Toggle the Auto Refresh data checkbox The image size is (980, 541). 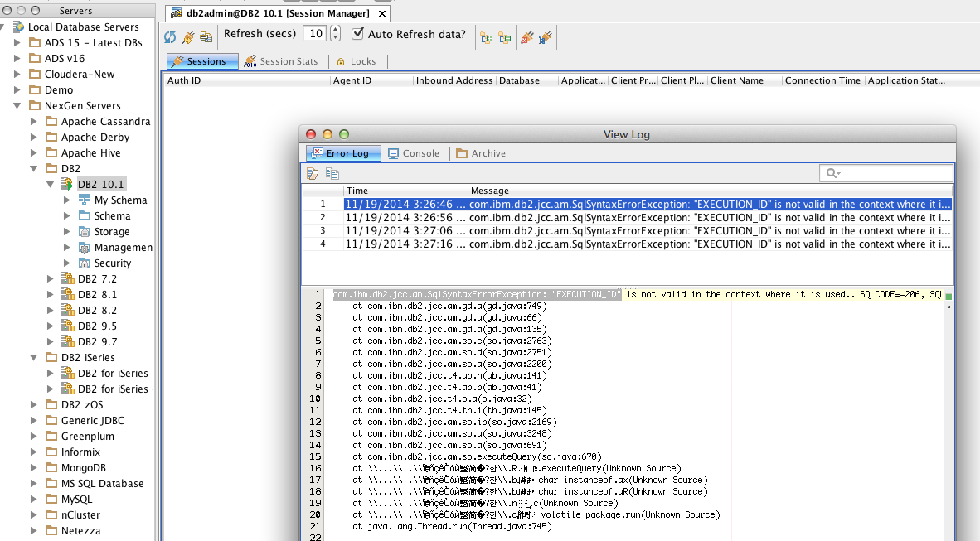[x=358, y=34]
